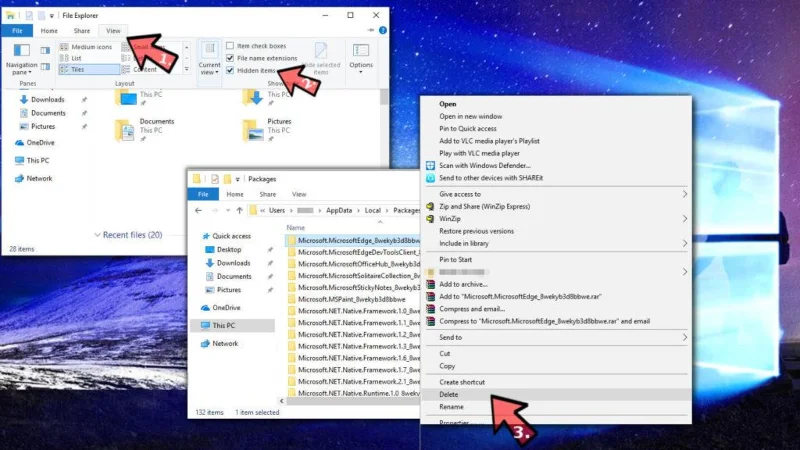Viewport: 800px width, 450px height.
Task: Open View tab in File Explorer
Action: pyautogui.click(x=113, y=31)
